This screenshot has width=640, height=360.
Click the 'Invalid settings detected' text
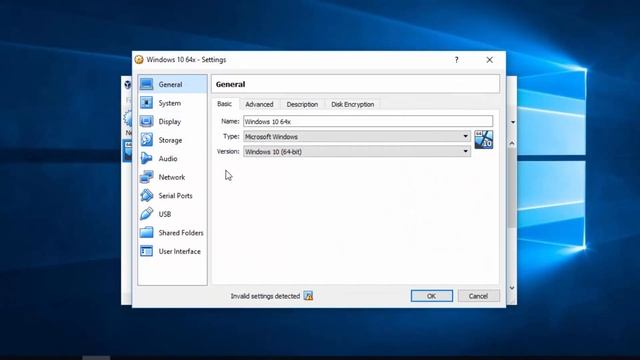(265, 296)
